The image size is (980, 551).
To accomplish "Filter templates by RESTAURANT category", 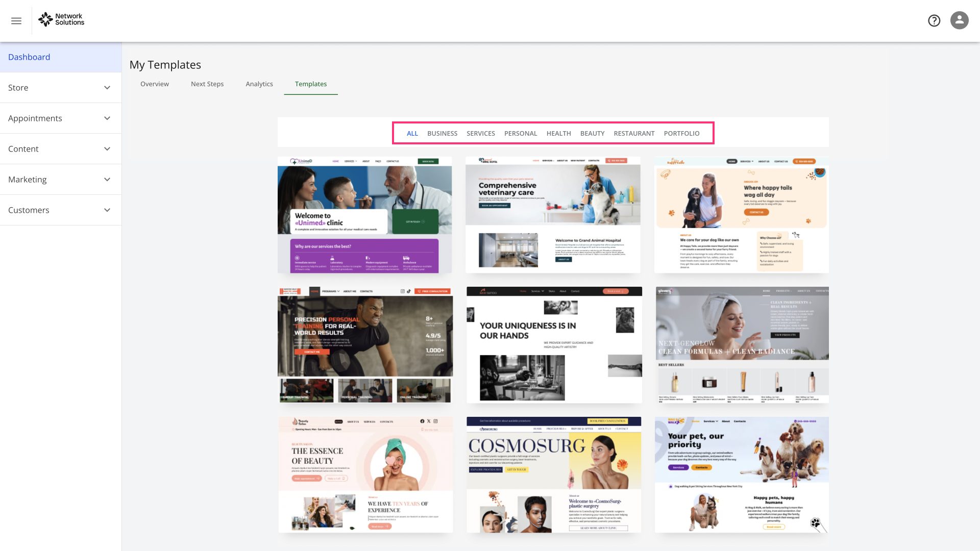I will [634, 134].
